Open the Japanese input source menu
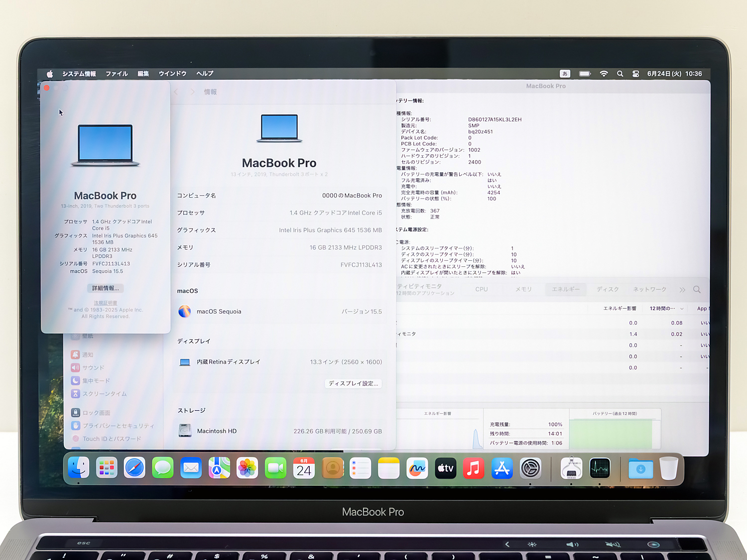 (565, 74)
